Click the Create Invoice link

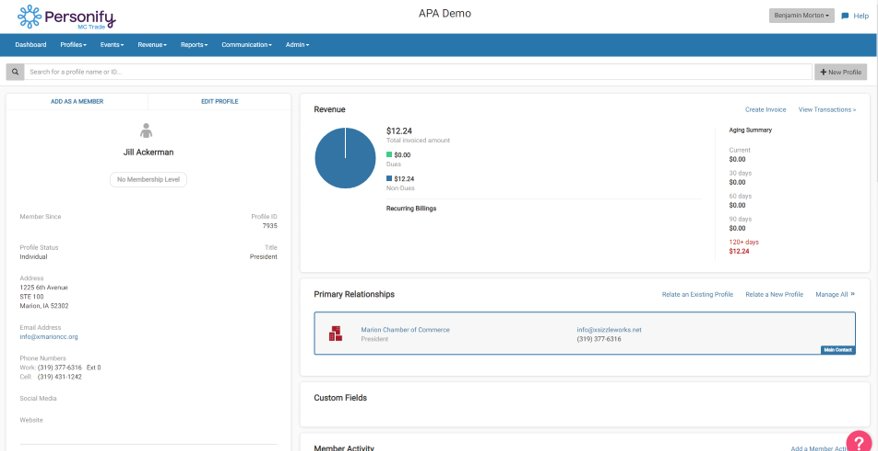[765, 110]
